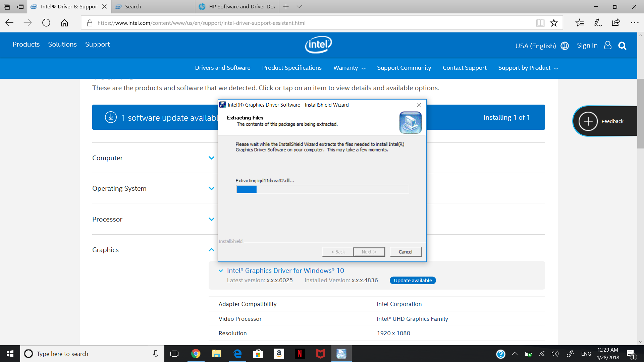Screen dimensions: 644x362
Task: Open Edge settings and more menu
Action: pos(634,23)
